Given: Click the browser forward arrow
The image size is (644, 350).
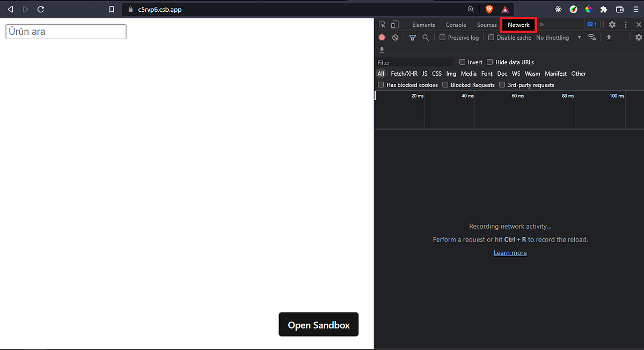Looking at the screenshot, I should coord(25,9).
